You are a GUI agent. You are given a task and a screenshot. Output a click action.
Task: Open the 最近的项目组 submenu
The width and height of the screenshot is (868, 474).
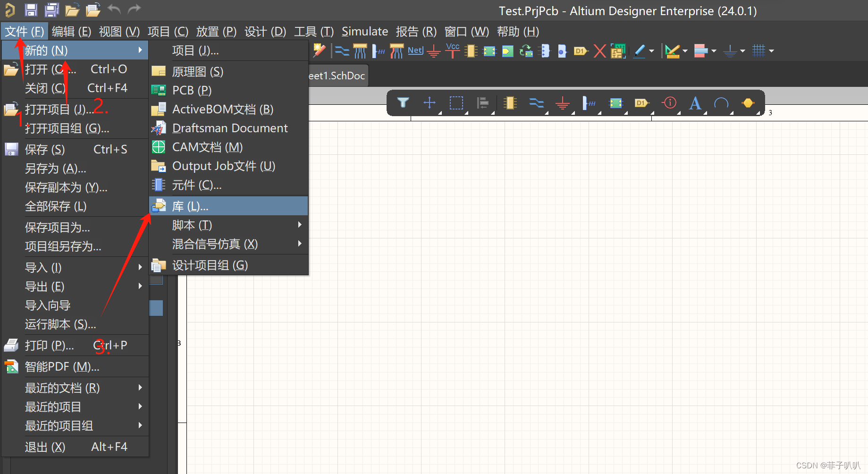click(x=76, y=426)
